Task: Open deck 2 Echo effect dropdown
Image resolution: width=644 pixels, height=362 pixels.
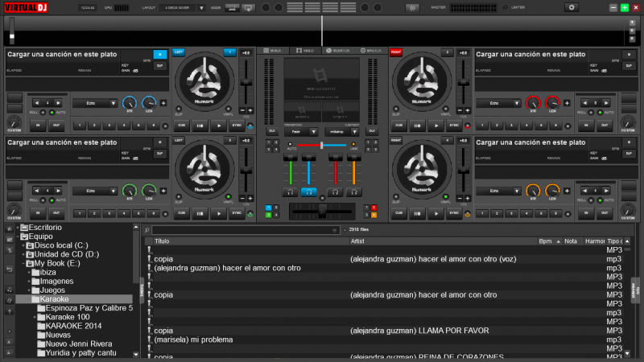Action: tap(498, 103)
